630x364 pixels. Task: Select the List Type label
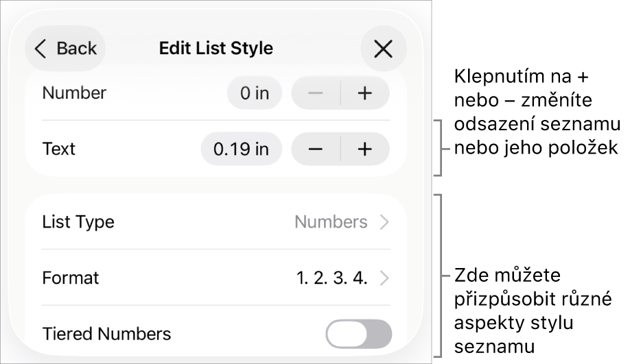[78, 222]
